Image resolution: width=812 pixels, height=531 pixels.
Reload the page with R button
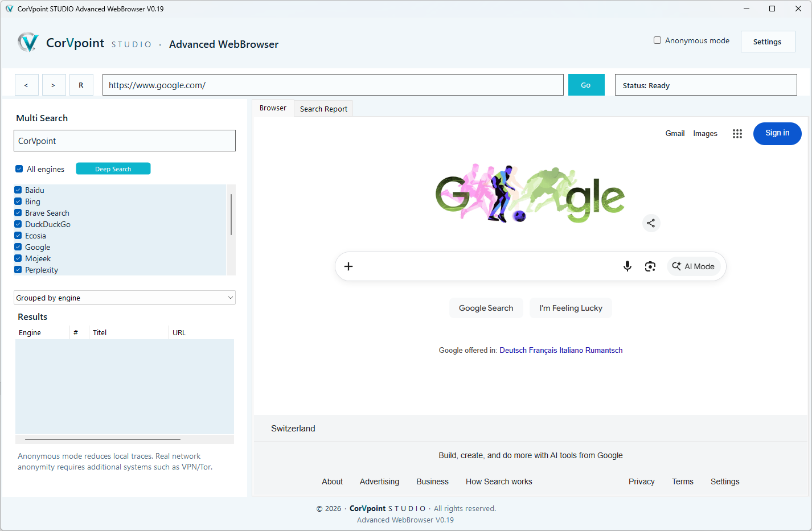coord(81,85)
